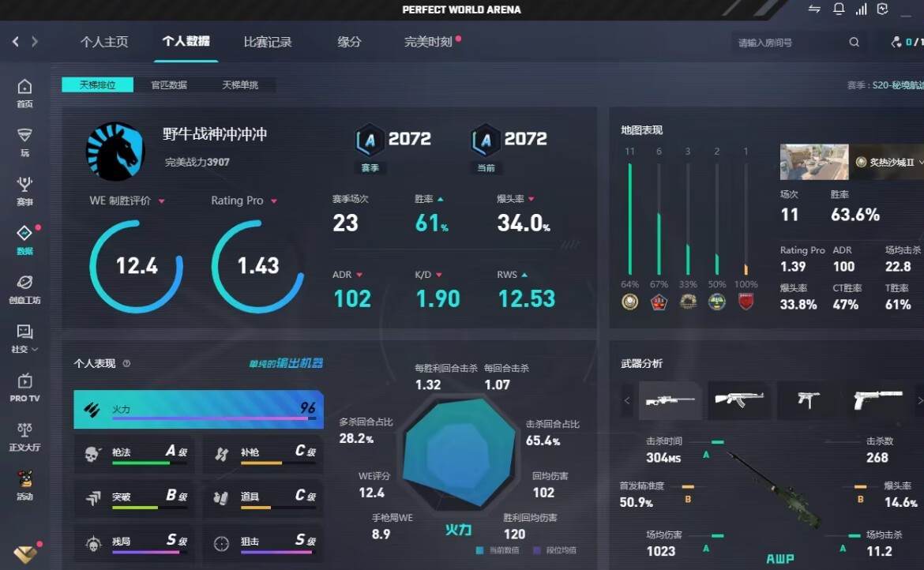The width and height of the screenshot is (924, 570).
Task: Click the current A rank badge 当前
Action: (x=486, y=141)
